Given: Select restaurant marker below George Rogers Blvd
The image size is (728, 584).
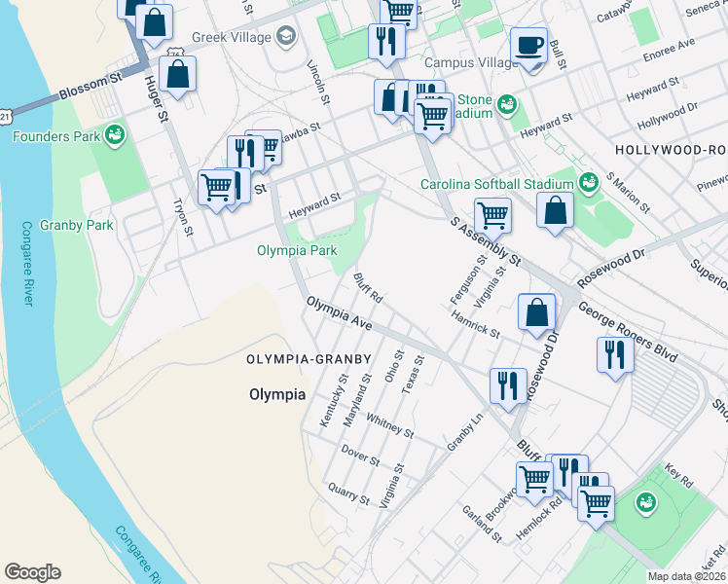Looking at the screenshot, I should 615,355.
